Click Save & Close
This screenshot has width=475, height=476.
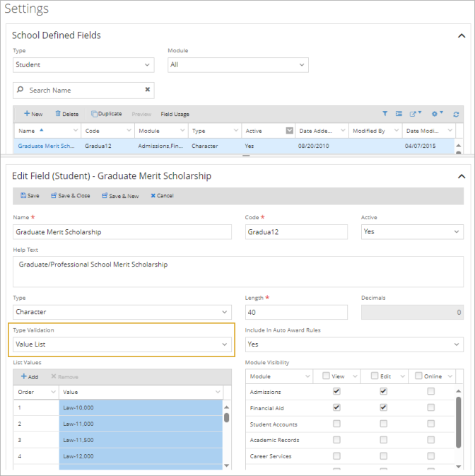tap(71, 196)
